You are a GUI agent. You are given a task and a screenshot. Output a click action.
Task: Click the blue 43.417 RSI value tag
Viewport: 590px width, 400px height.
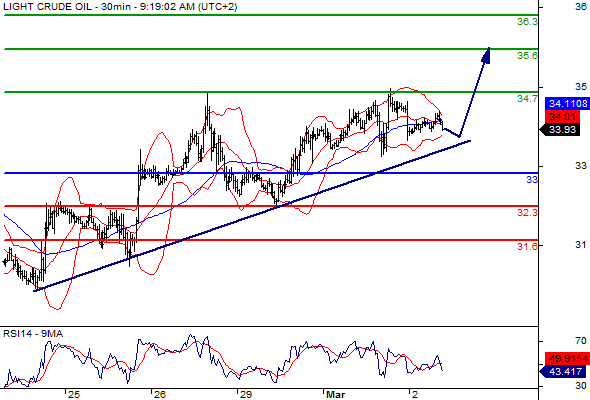563,372
